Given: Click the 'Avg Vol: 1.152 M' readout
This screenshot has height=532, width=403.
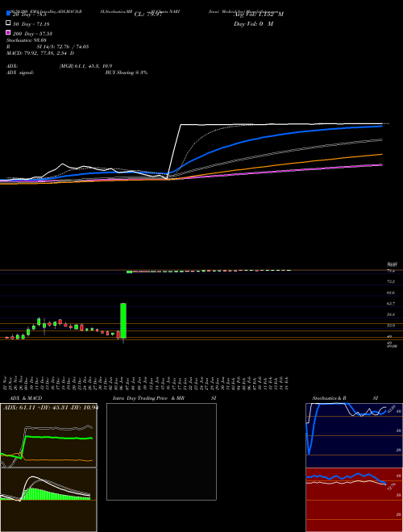Looking at the screenshot, I should pyautogui.click(x=259, y=15).
